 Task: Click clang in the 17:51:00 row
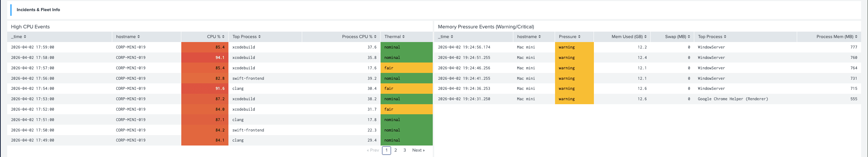coord(238,120)
